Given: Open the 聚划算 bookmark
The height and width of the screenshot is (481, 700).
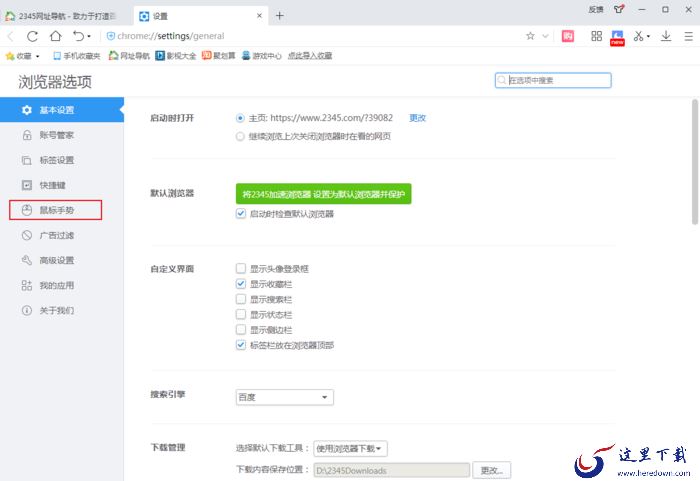Looking at the screenshot, I should coord(218,56).
